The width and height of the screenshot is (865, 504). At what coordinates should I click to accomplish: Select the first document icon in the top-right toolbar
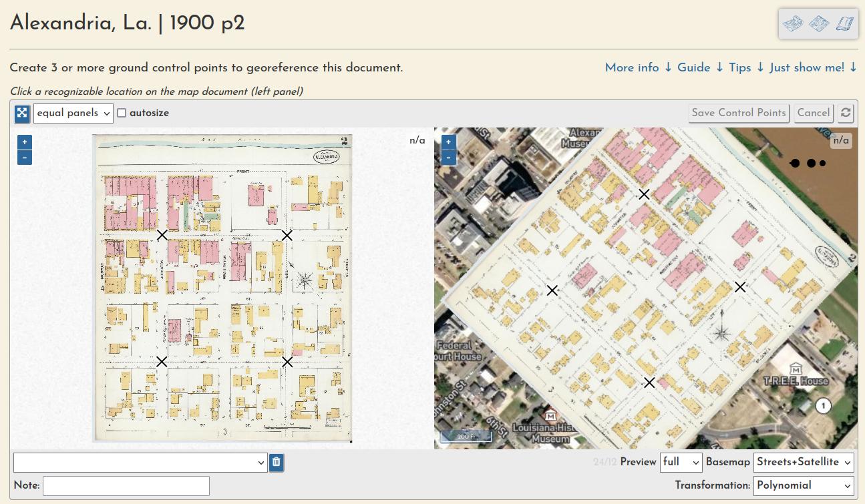point(792,23)
